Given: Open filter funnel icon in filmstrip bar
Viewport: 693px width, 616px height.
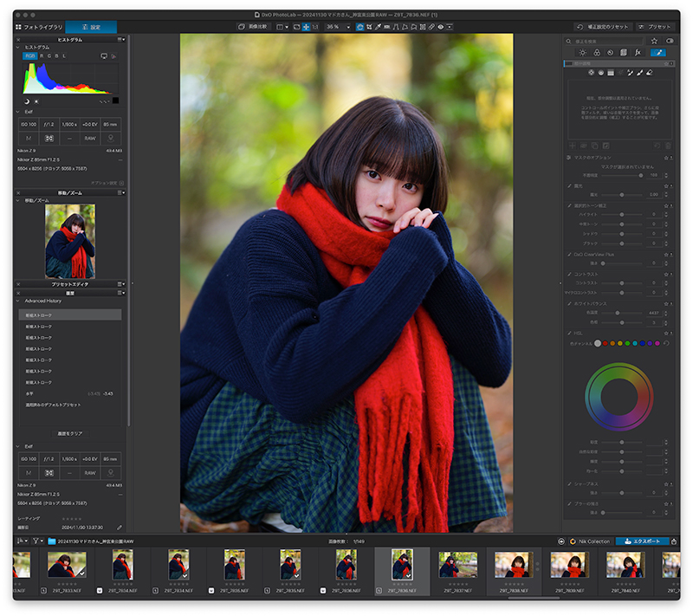Looking at the screenshot, I should point(36,541).
